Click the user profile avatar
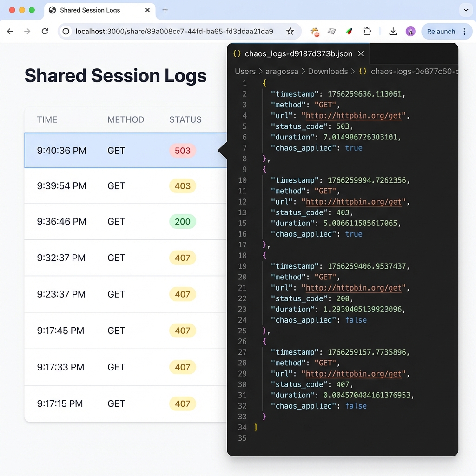 [x=410, y=32]
